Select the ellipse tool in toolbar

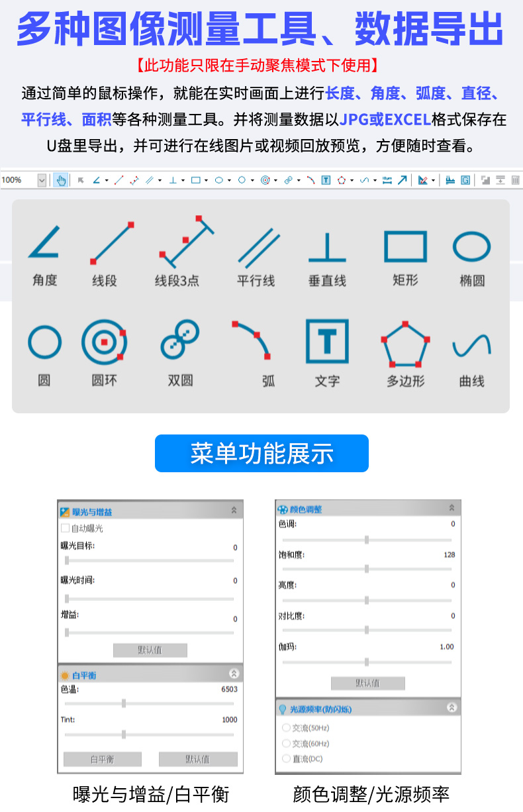coord(219,180)
